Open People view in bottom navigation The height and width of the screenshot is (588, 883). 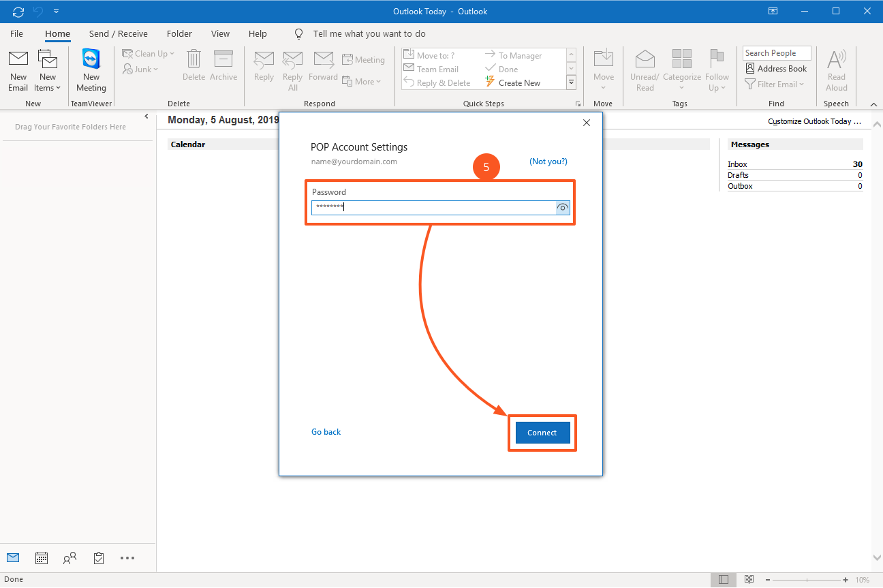tap(69, 558)
